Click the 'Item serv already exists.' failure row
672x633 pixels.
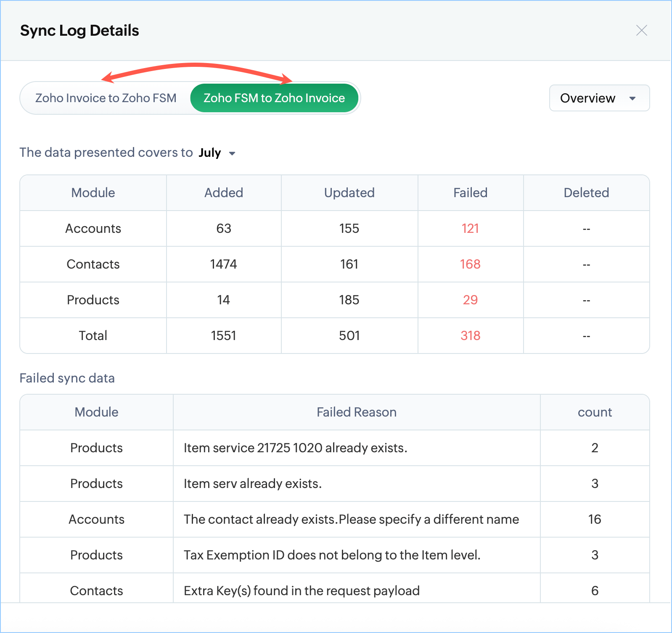click(252, 483)
